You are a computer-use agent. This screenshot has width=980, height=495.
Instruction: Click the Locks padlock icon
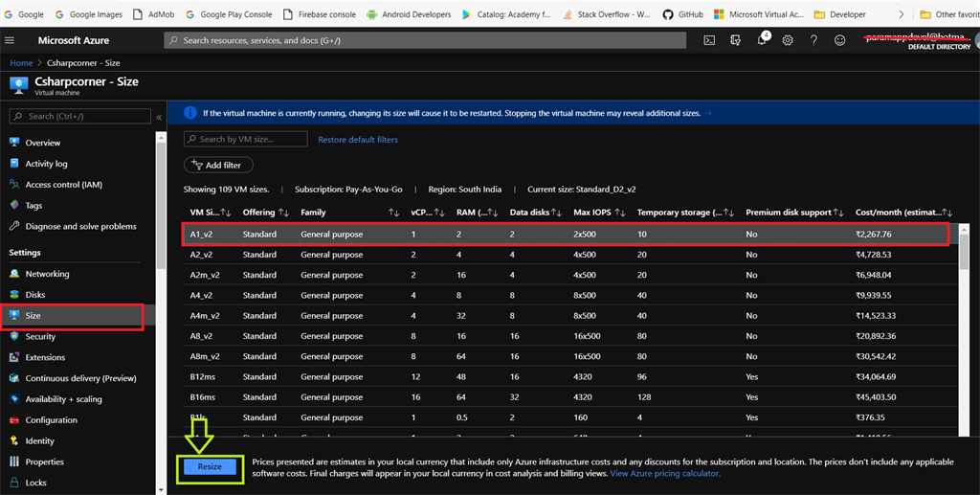[x=14, y=483]
